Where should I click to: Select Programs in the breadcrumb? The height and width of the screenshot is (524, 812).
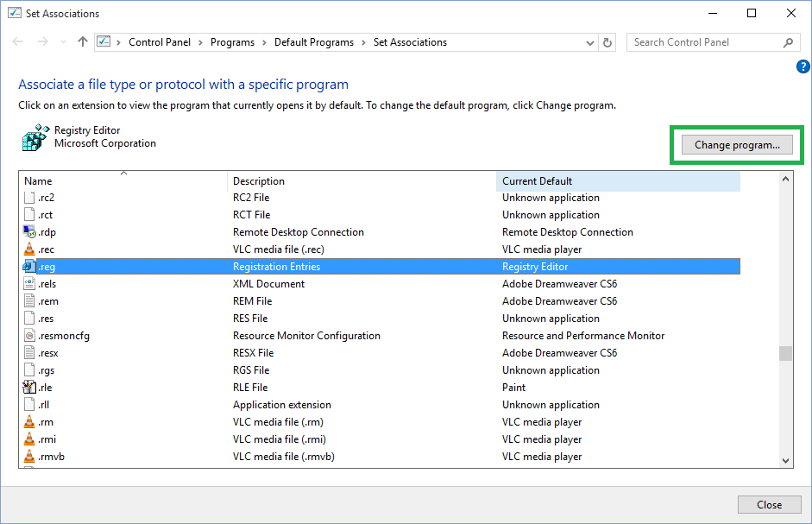(x=232, y=42)
